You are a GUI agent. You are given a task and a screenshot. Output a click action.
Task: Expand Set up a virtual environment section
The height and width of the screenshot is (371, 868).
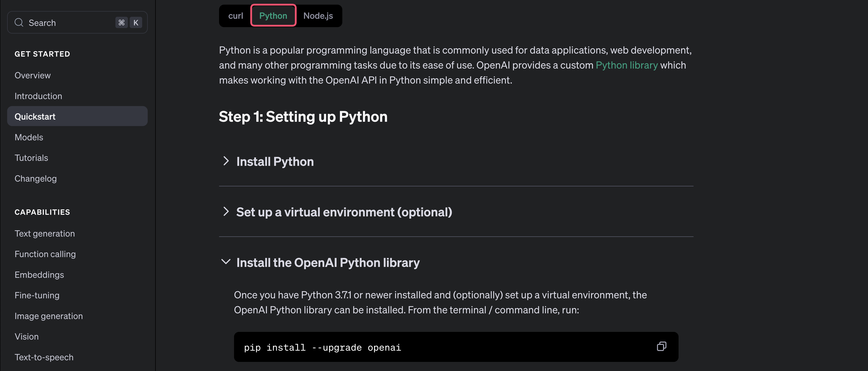click(x=344, y=212)
